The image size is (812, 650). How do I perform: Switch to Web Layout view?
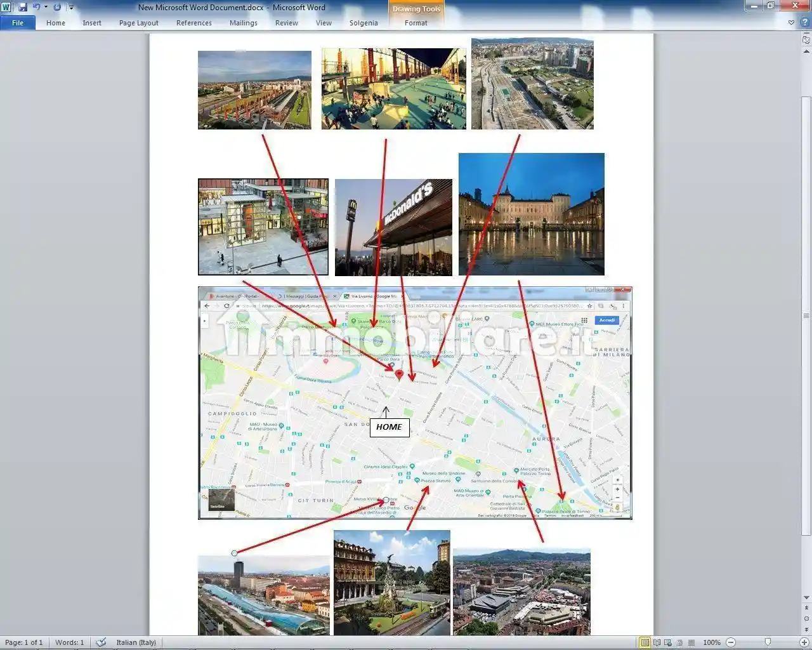tap(668, 642)
